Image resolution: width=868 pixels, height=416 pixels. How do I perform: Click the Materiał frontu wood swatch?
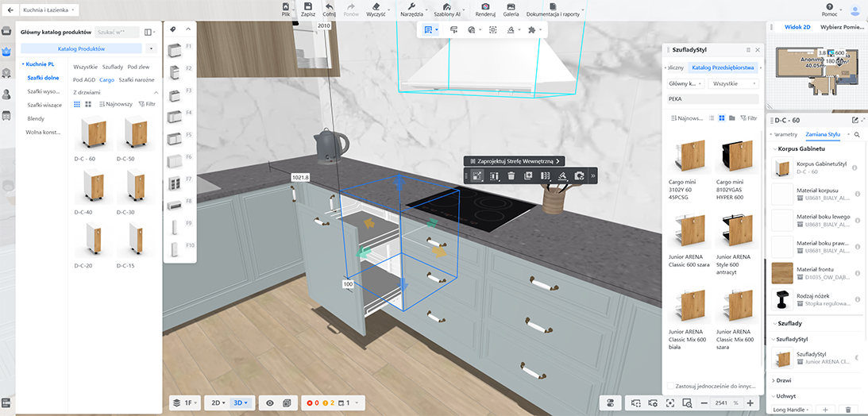[782, 273]
